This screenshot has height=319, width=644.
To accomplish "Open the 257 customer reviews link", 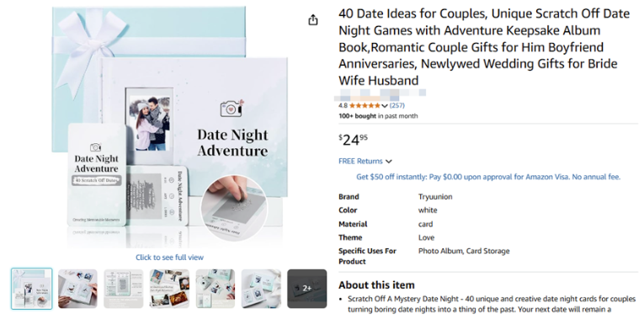I will pos(397,105).
